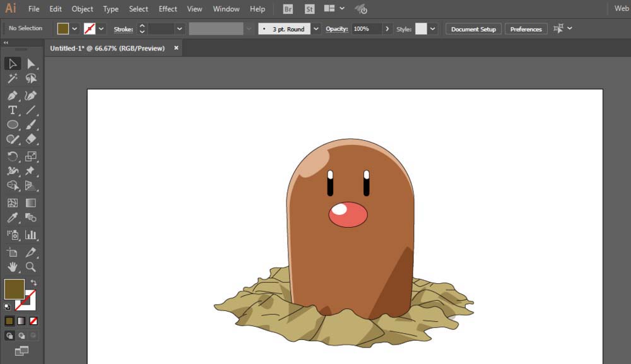The width and height of the screenshot is (631, 364).
Task: Select the Zoom magnifier tool
Action: coord(30,267)
